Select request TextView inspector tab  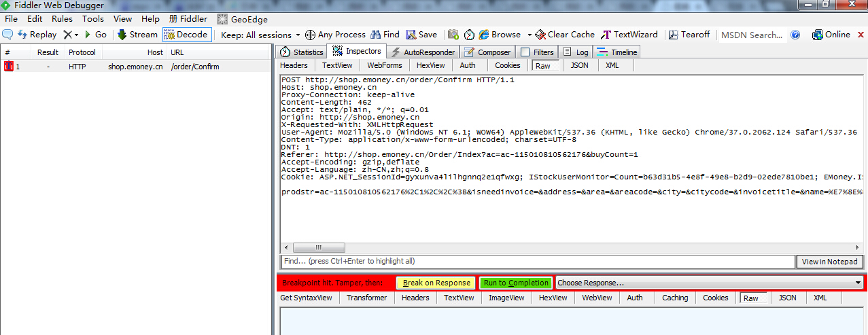337,66
